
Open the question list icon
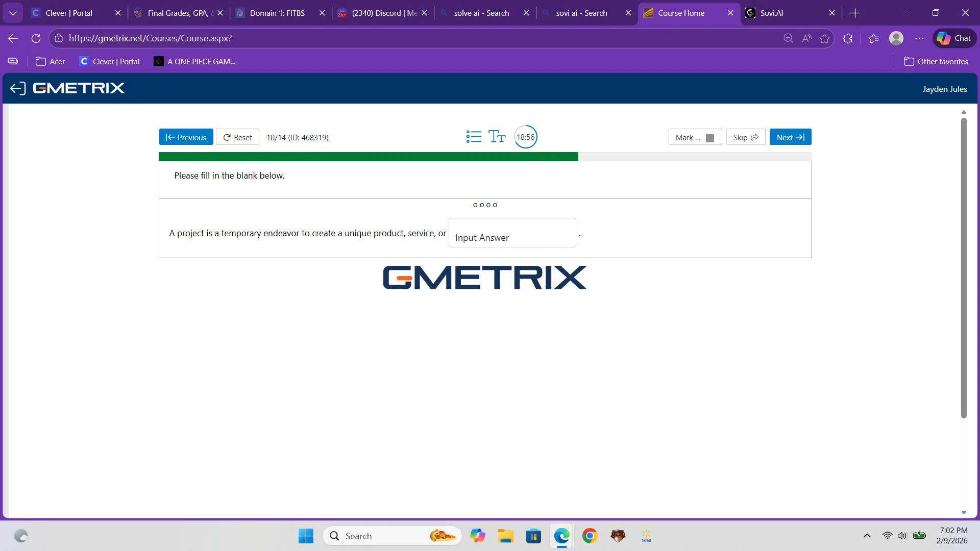tap(474, 137)
